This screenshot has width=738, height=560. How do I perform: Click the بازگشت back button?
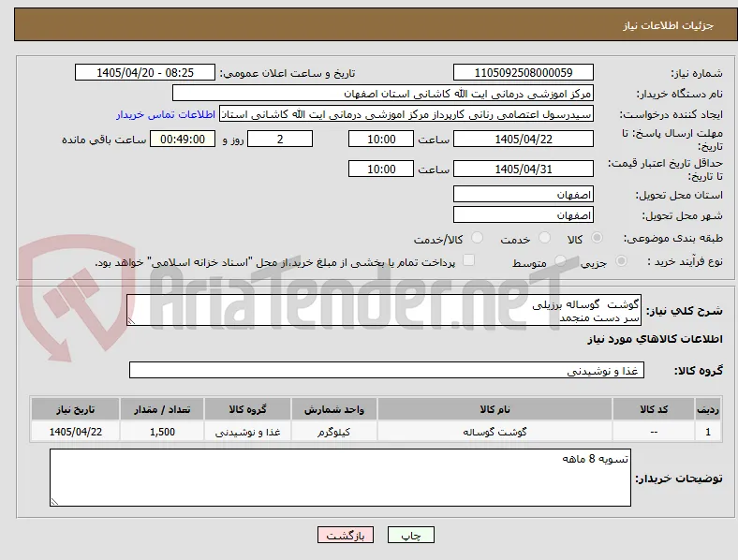(346, 535)
